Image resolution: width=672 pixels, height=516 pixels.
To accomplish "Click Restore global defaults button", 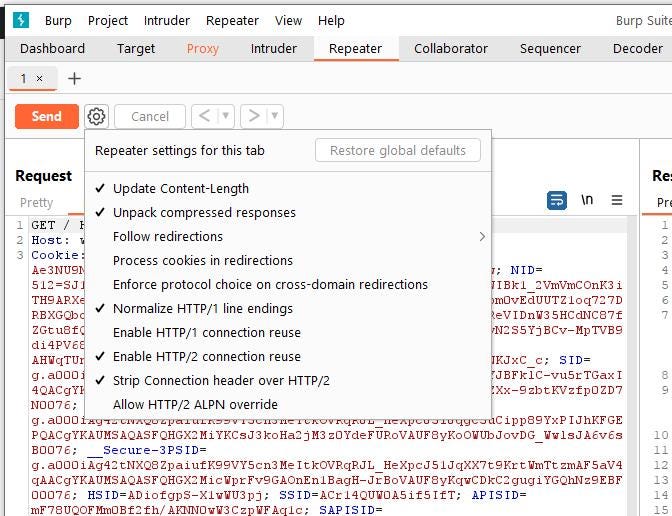I will coord(398,150).
